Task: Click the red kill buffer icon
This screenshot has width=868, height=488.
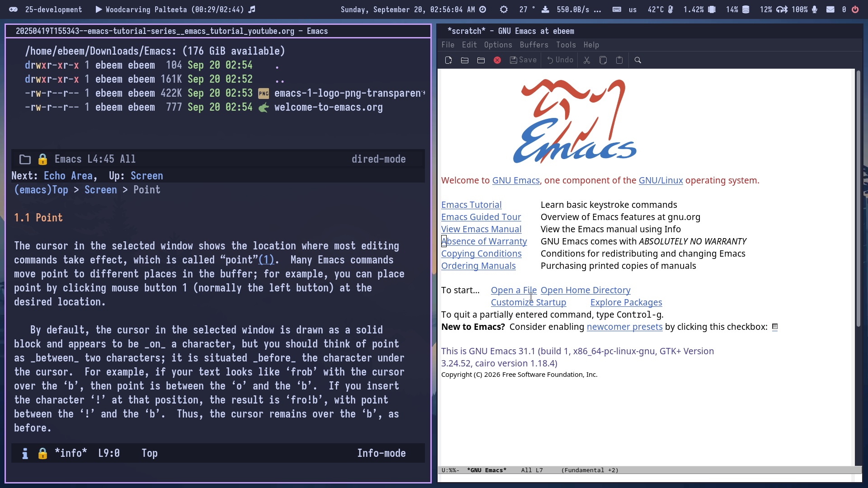Action: (497, 60)
